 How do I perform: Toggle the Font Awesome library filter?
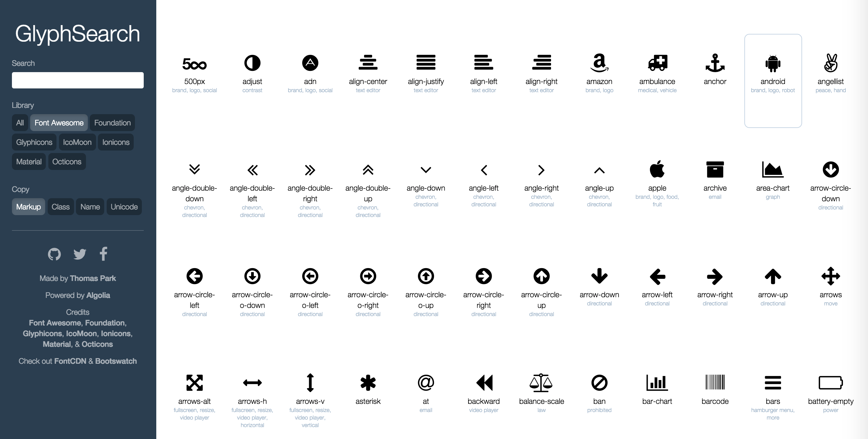pos(58,123)
